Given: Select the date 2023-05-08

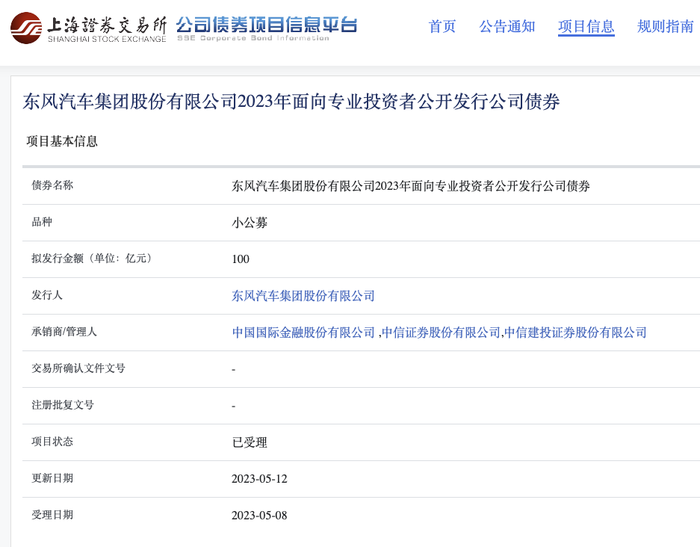Looking at the screenshot, I should click(x=259, y=515).
